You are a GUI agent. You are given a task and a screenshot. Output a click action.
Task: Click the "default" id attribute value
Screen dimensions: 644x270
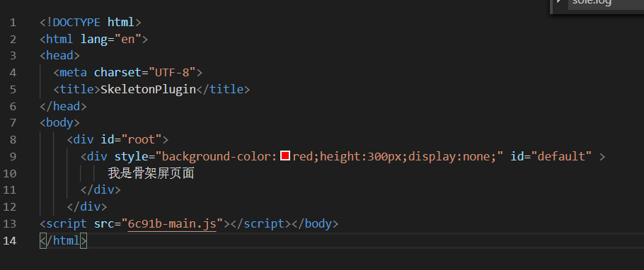[561, 156]
